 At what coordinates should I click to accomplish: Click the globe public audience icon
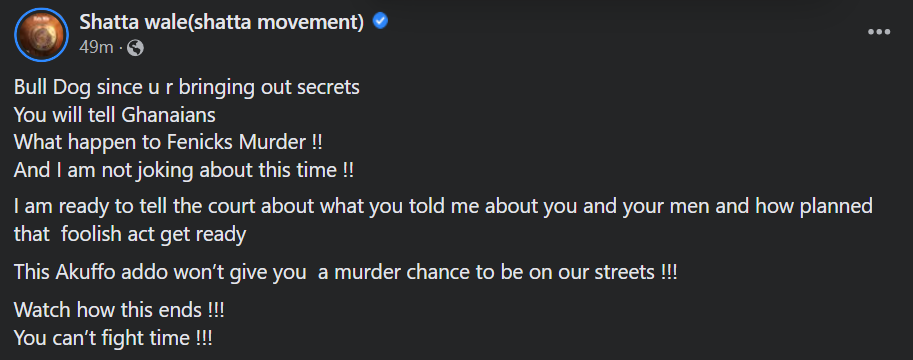coord(135,48)
